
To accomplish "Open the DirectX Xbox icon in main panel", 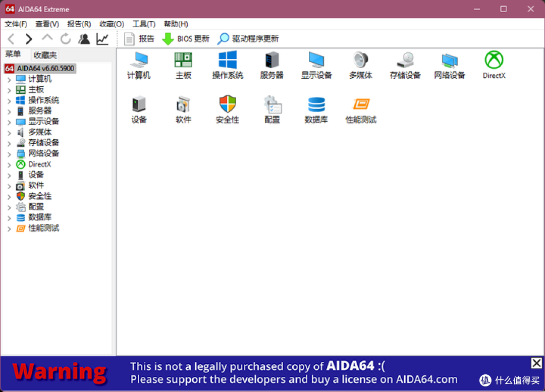I will click(x=494, y=65).
